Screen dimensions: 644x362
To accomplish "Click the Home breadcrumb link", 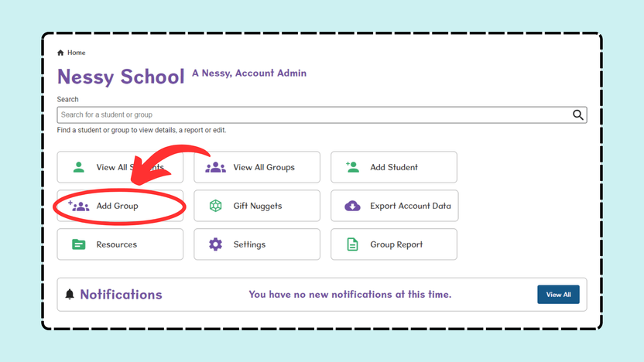I will click(77, 53).
